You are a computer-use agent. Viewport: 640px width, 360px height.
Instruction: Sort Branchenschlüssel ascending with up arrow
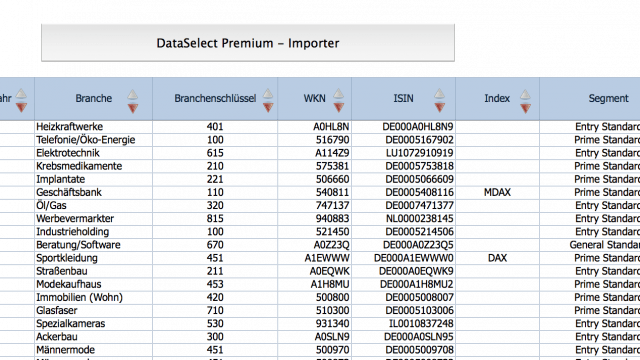click(268, 93)
